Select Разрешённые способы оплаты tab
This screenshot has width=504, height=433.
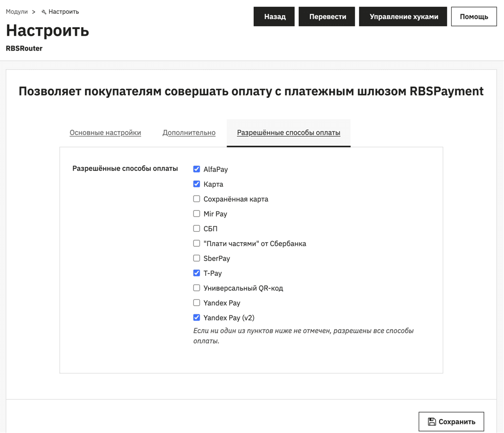(x=289, y=133)
